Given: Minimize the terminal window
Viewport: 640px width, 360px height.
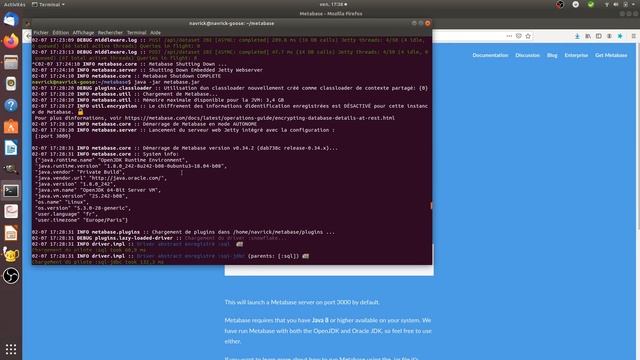Looking at the screenshot, I should click(x=414, y=23).
